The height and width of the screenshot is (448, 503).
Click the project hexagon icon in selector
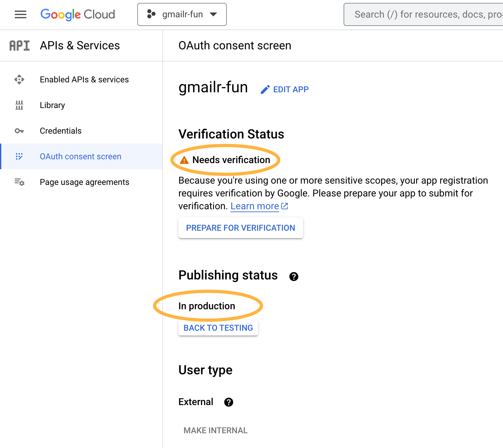coord(151,14)
